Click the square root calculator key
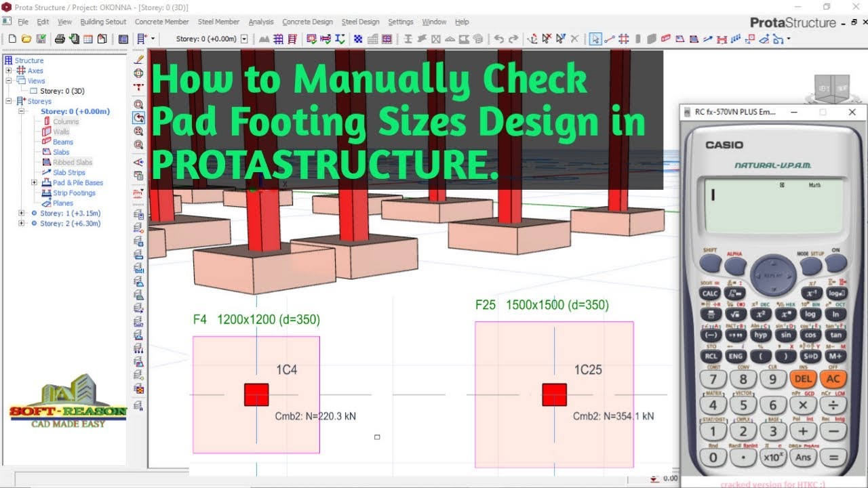The image size is (868, 488). coord(735,314)
